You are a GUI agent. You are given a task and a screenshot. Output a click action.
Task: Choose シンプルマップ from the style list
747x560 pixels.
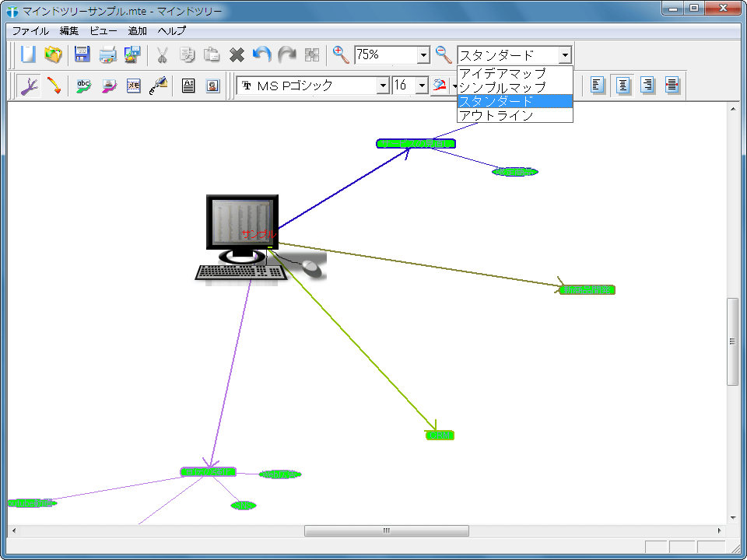coord(514,87)
